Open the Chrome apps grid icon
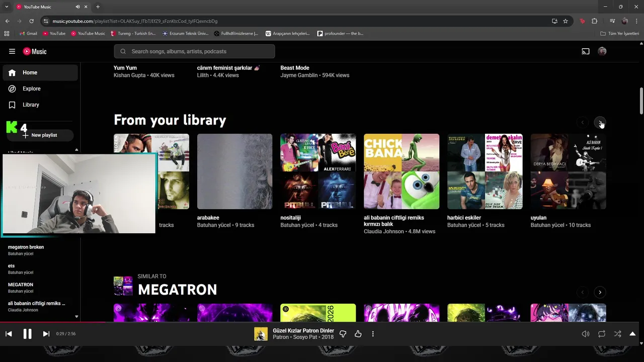644x362 pixels. tap(7, 34)
